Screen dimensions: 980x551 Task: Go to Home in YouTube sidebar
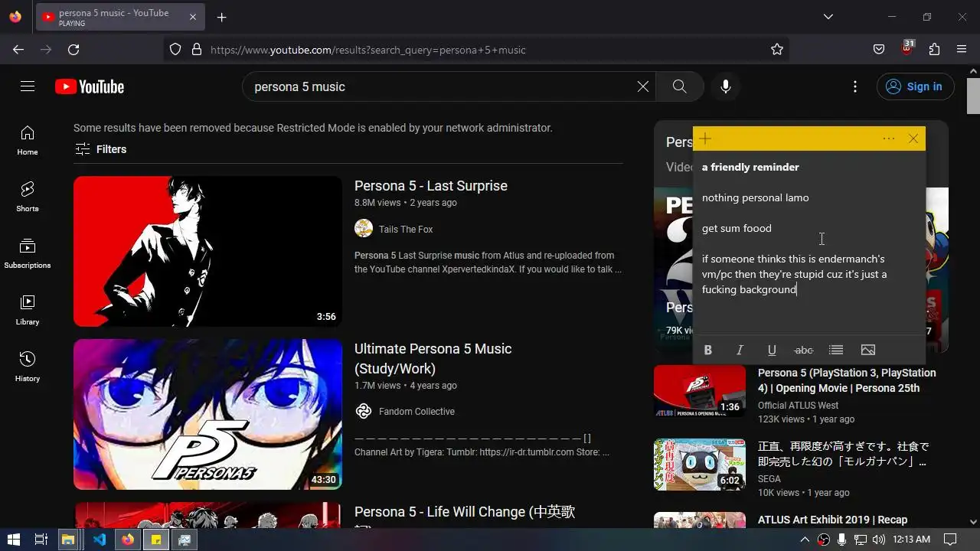[28, 140]
